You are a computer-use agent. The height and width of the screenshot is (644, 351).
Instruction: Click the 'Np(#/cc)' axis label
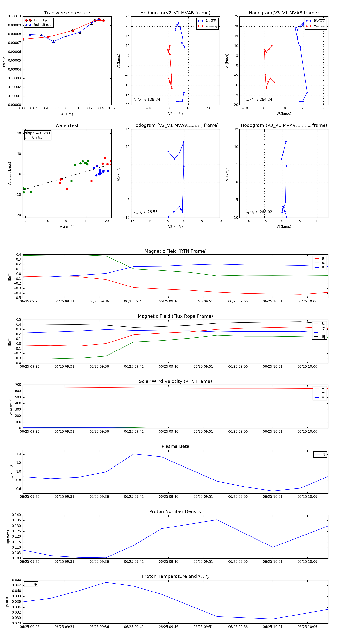pos(8,537)
